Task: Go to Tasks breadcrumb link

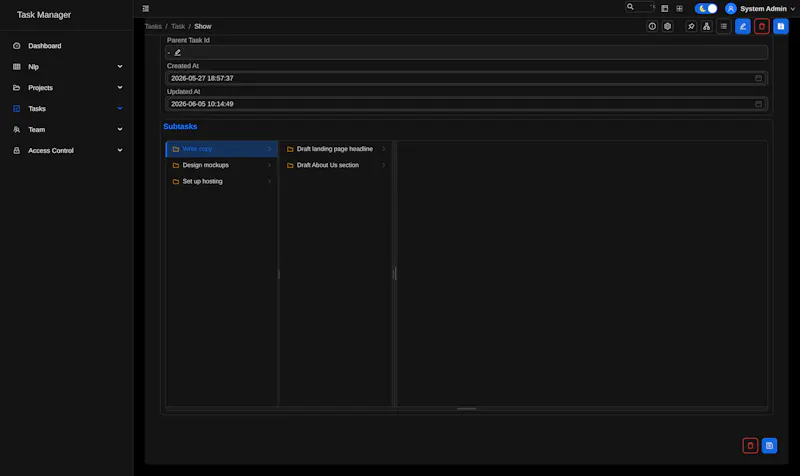Action: tap(153, 27)
